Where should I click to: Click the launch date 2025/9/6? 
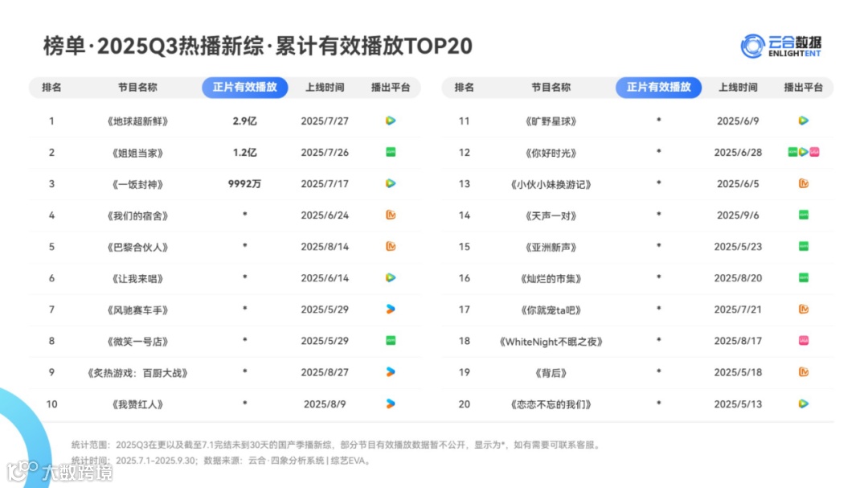[x=738, y=215]
